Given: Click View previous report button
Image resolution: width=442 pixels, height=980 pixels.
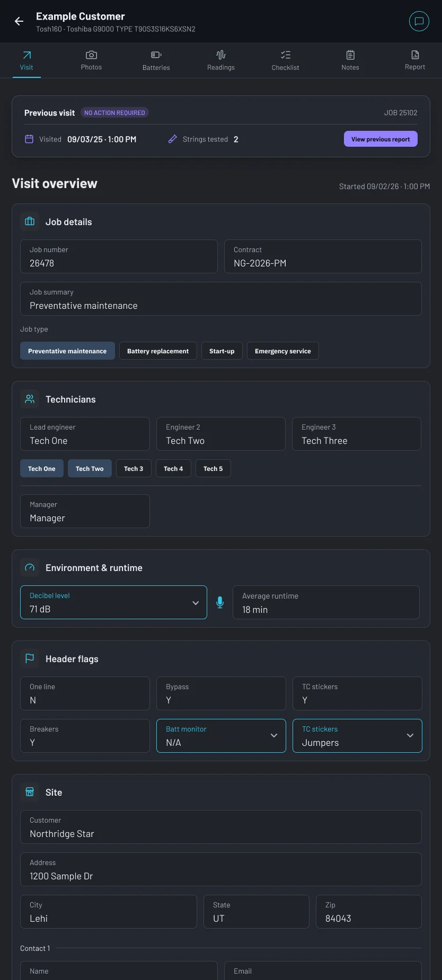Looking at the screenshot, I should (381, 139).
